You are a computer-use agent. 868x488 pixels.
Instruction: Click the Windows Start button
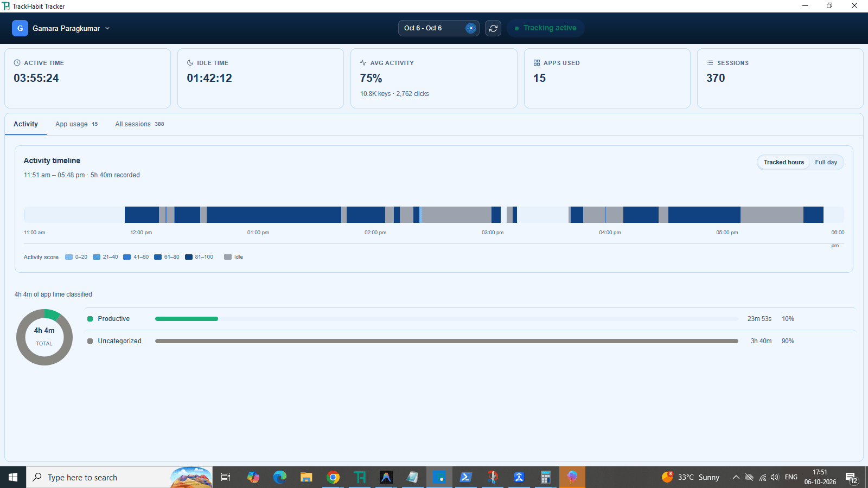click(x=13, y=477)
